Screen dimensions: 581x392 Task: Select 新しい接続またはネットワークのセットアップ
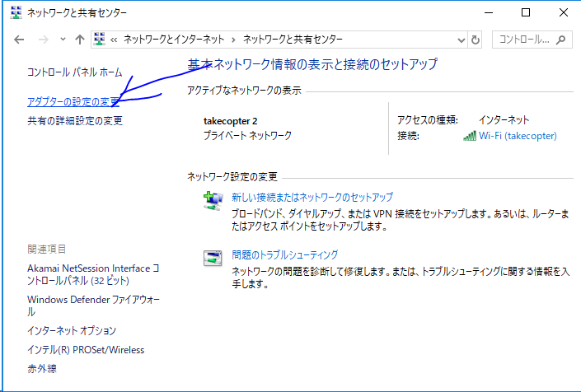click(312, 198)
